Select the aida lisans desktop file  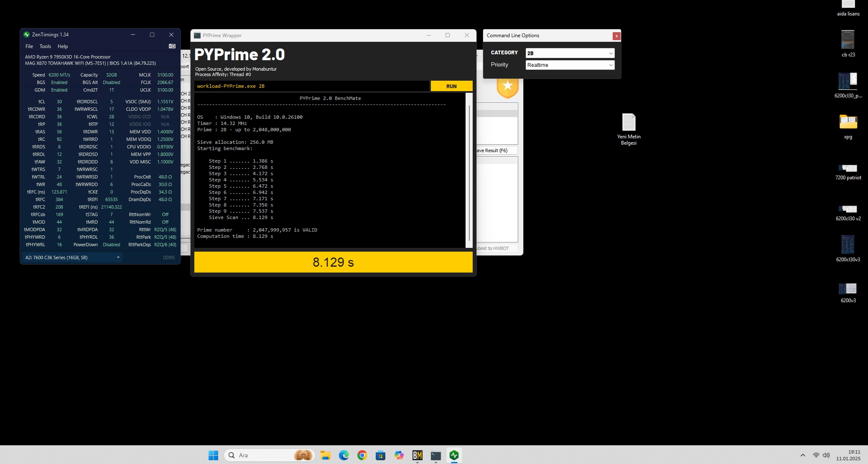click(848, 8)
